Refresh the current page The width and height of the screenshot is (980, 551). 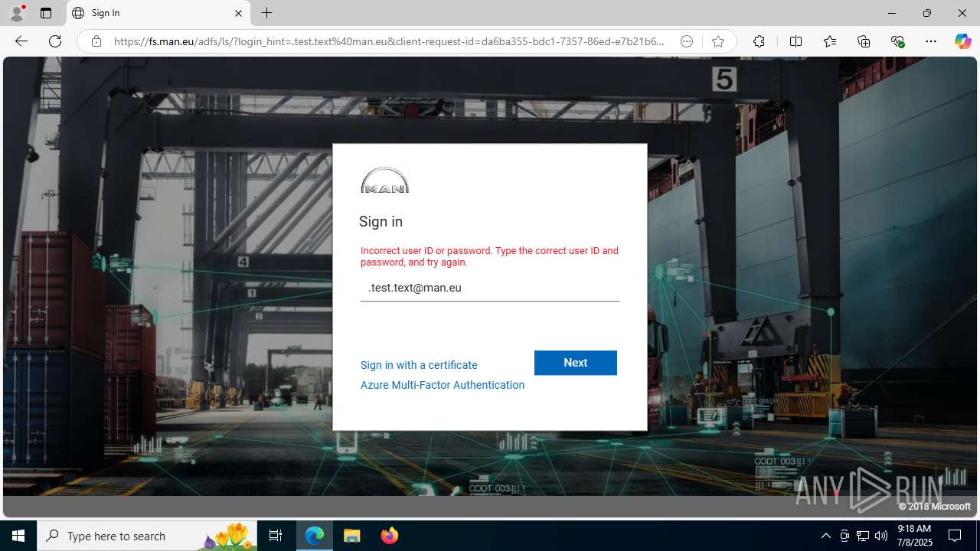[55, 41]
